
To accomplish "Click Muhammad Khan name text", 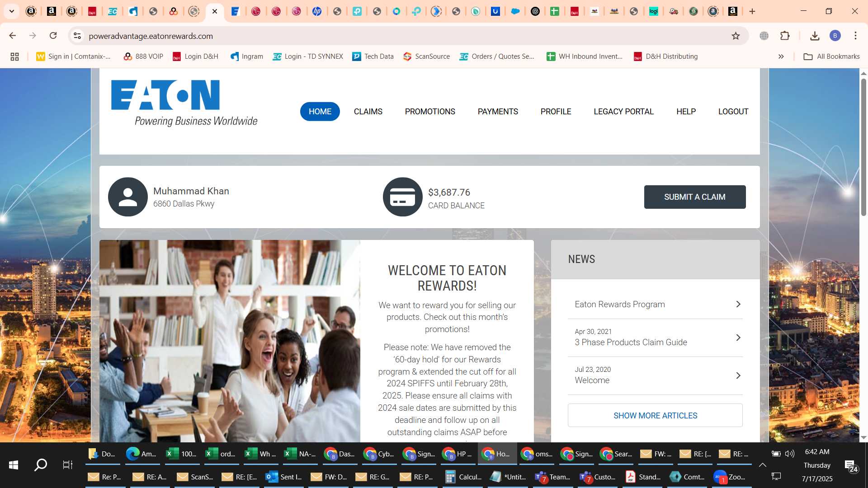I will (x=191, y=191).
